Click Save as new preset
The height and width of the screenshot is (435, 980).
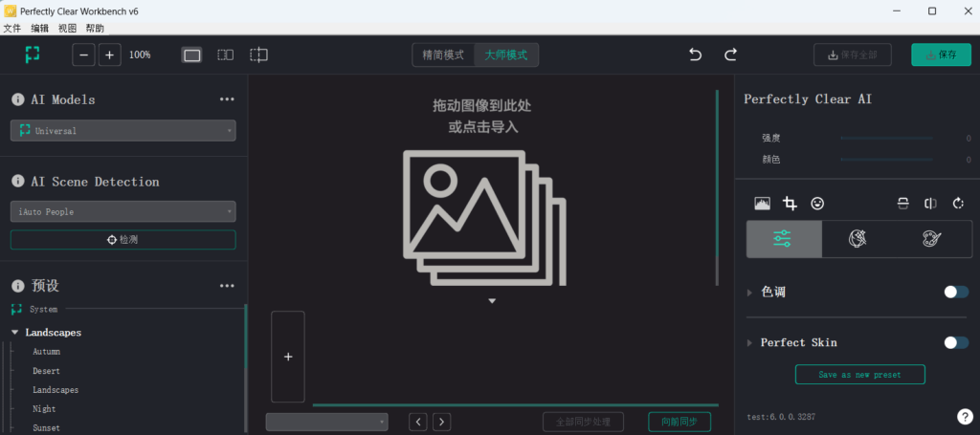(860, 375)
